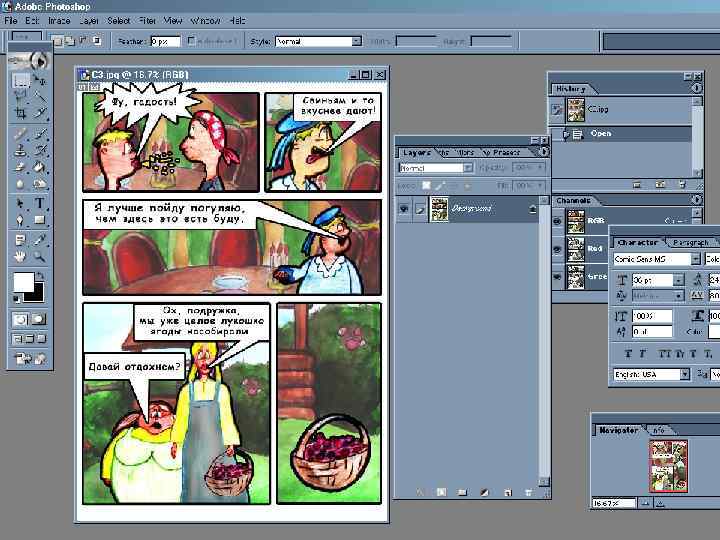Select the Healing Brush tool

pyautogui.click(x=20, y=135)
